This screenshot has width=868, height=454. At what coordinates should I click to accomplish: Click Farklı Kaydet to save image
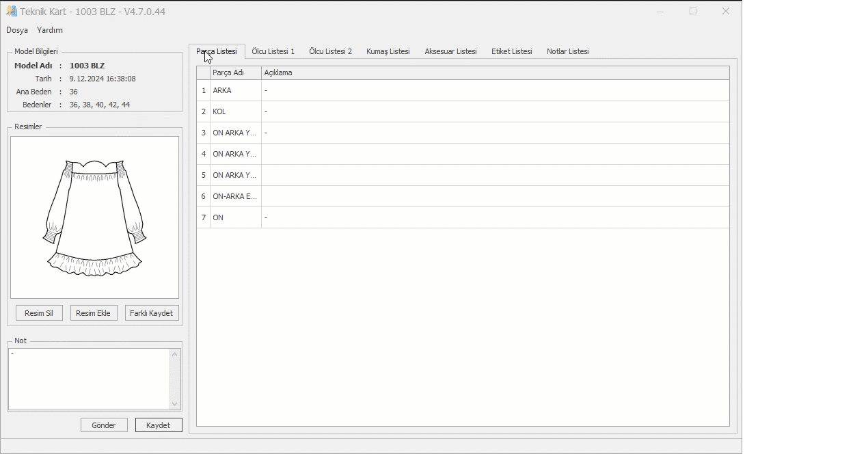pyautogui.click(x=151, y=313)
